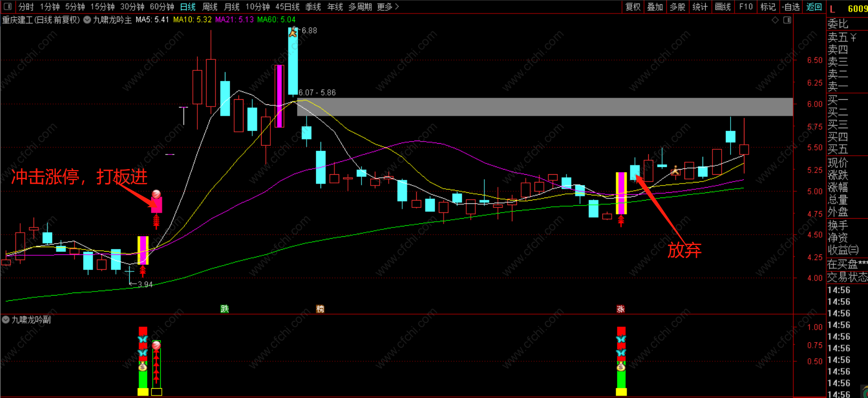This screenshot has height=398, width=868.
Task: Click the 3.94 low price label
Action: [144, 284]
